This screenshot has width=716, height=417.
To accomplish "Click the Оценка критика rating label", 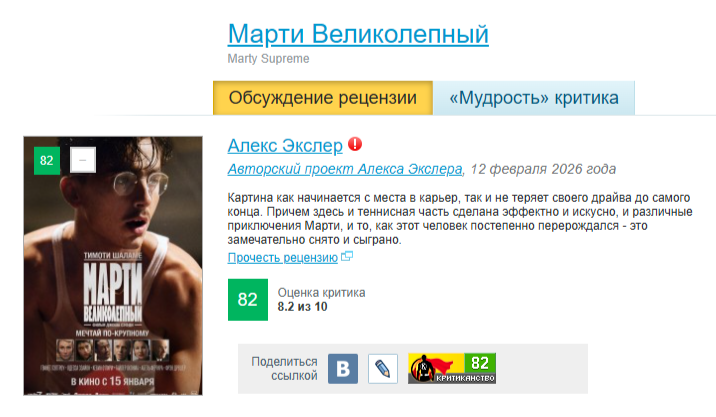I will [321, 292].
